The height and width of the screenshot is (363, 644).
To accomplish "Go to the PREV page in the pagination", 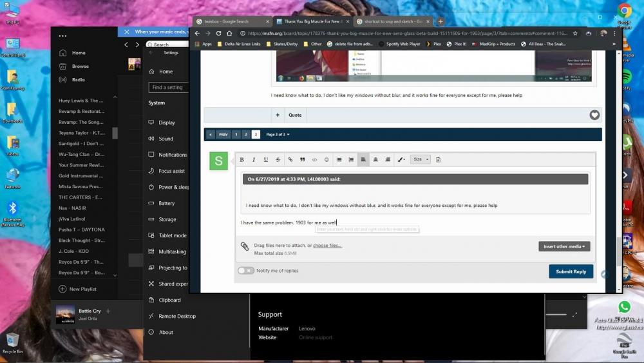I will 223,134.
